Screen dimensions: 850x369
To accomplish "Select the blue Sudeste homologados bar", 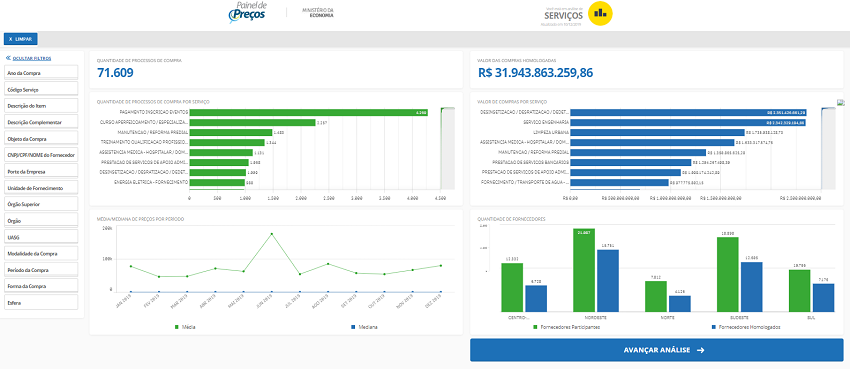I will pyautogui.click(x=751, y=287).
